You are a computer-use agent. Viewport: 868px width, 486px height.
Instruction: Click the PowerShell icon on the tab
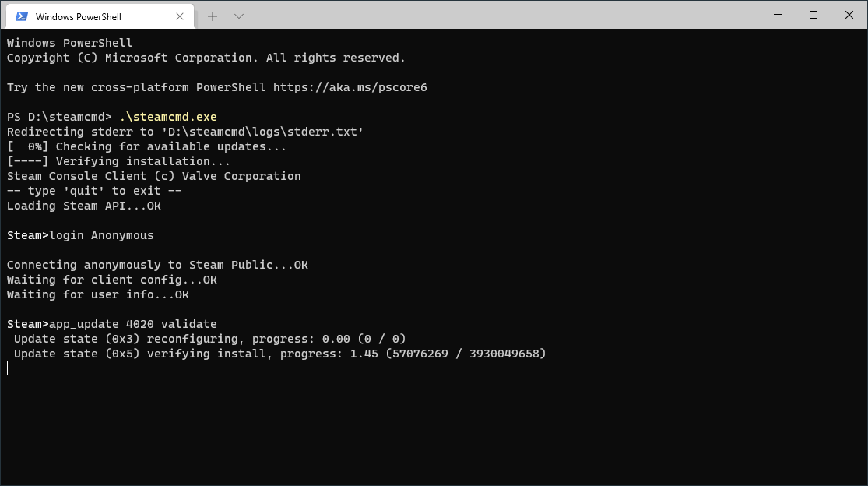click(21, 15)
